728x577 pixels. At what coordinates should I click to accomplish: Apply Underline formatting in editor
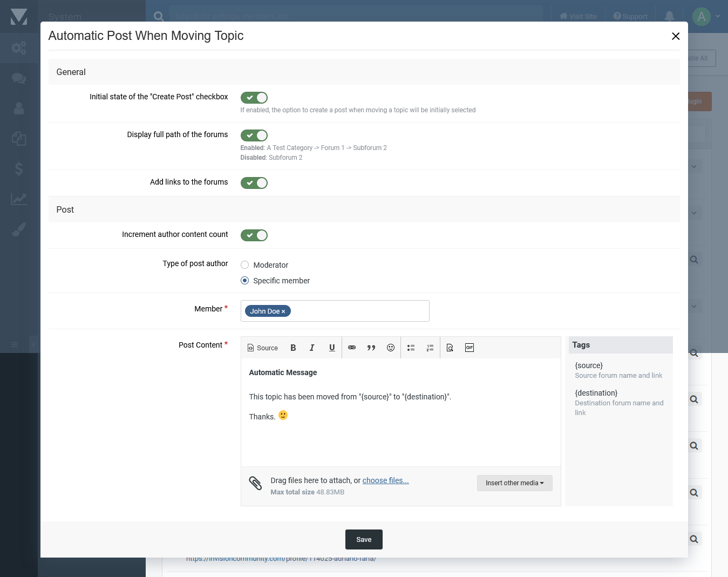tap(332, 348)
